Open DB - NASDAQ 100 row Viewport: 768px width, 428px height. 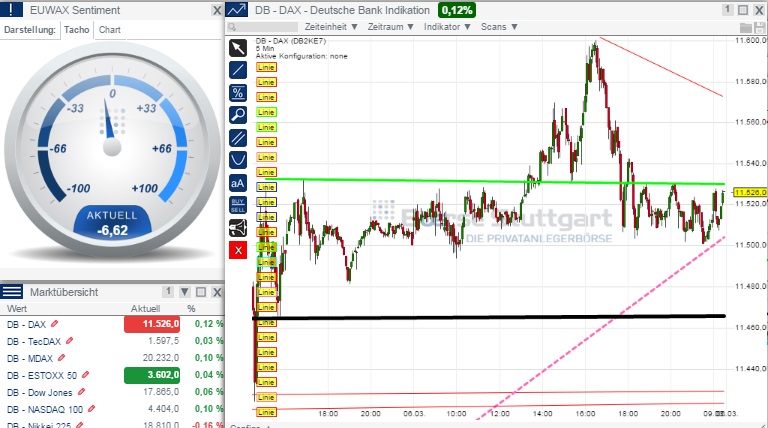tap(112, 409)
